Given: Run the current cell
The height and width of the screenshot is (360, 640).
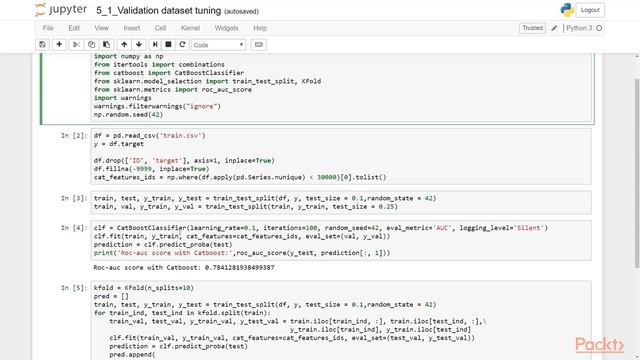Looking at the screenshot, I should click(x=155, y=44).
